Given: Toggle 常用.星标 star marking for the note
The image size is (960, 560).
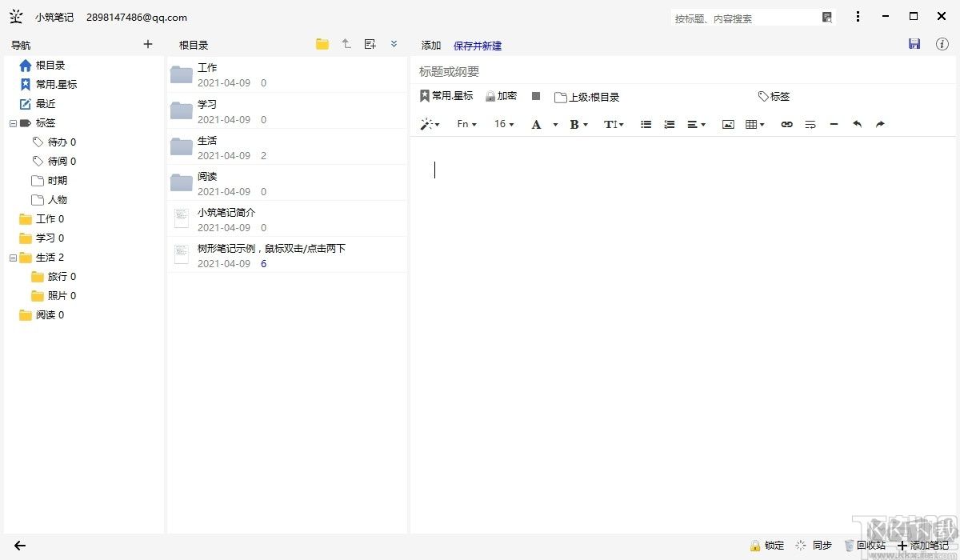Looking at the screenshot, I should click(x=445, y=96).
